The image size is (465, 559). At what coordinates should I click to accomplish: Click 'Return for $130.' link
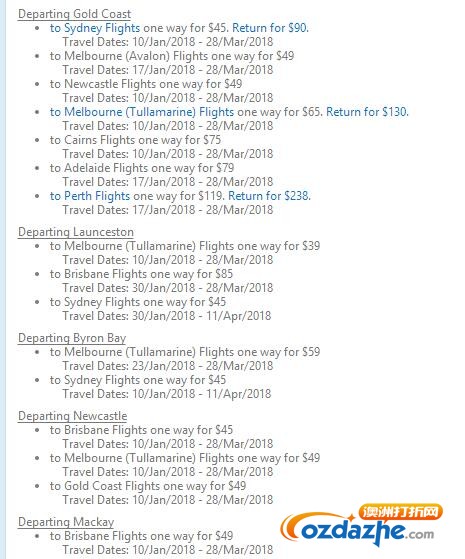[368, 112]
